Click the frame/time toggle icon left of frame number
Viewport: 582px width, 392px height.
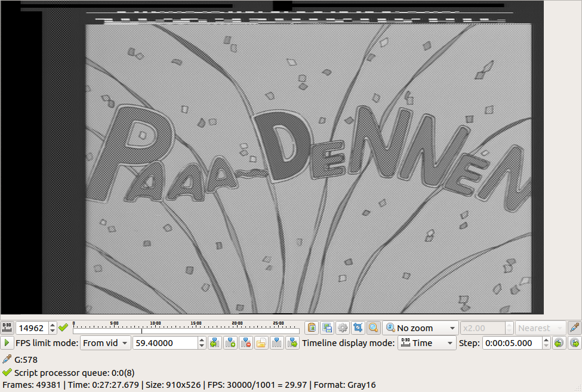point(7,328)
